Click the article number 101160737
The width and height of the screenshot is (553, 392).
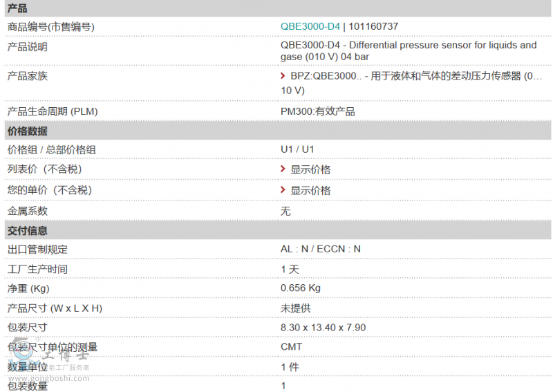373,26
